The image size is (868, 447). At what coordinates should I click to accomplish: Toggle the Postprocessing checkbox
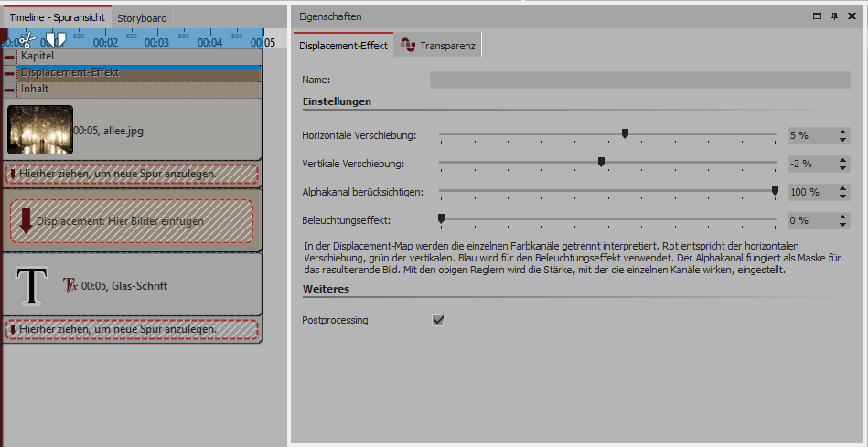(438, 320)
